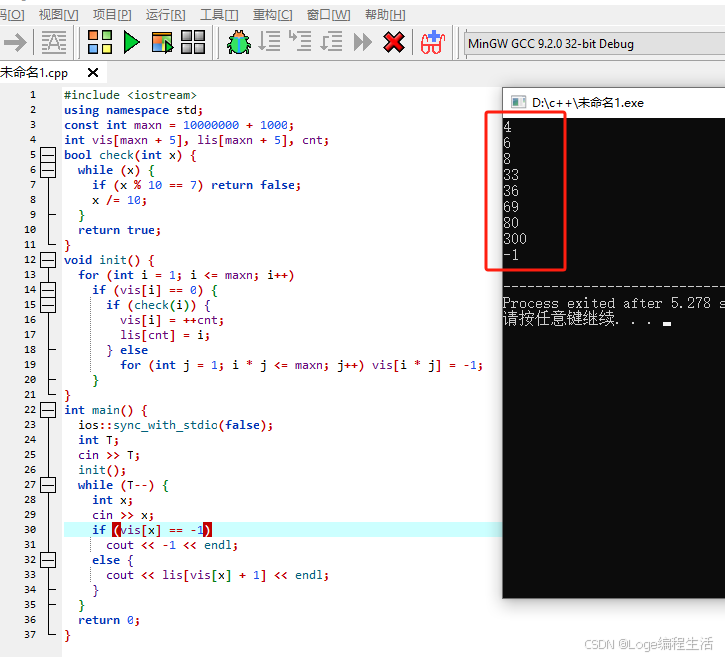Viewport: 725px width, 657px height.
Task: Click the Continue double-arrow debug icon
Action: [362, 42]
